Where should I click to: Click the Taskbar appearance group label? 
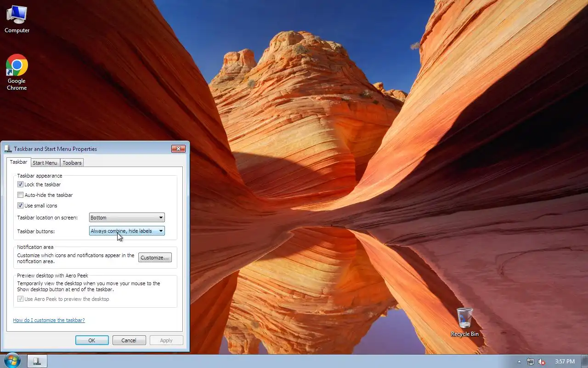[40, 176]
